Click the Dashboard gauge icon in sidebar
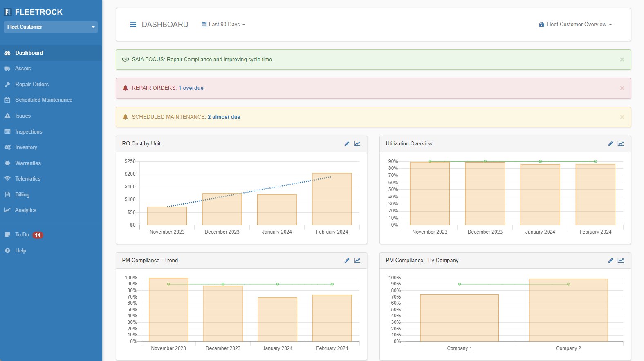This screenshot has width=644, height=361. (7, 53)
